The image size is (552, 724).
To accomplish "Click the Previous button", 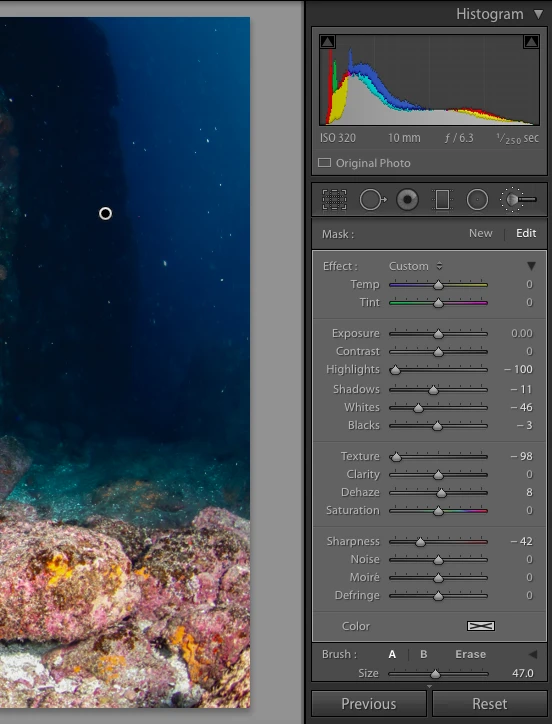I will point(369,704).
